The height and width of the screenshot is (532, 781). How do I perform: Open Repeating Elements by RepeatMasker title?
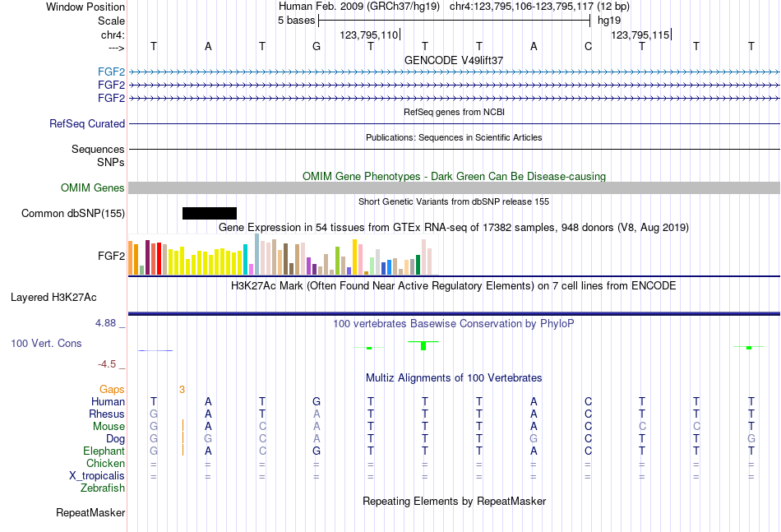[x=454, y=501]
